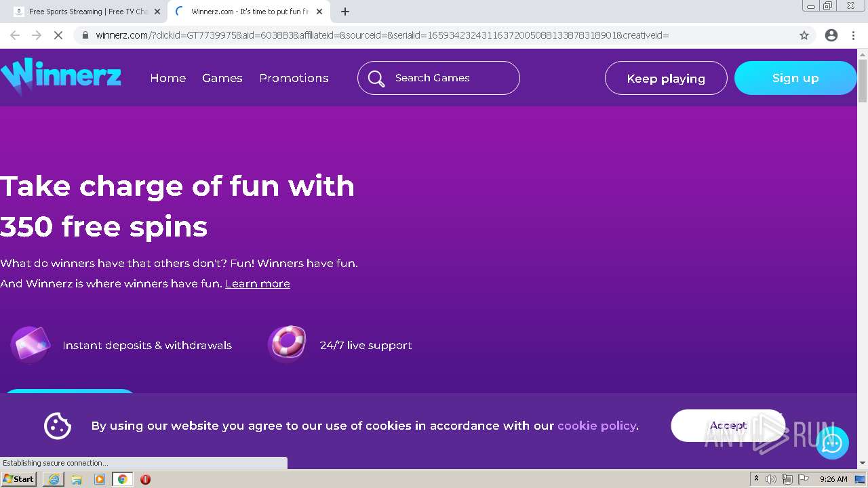Click the Action Center flag icon
The width and height of the screenshot is (868, 488).
804,479
